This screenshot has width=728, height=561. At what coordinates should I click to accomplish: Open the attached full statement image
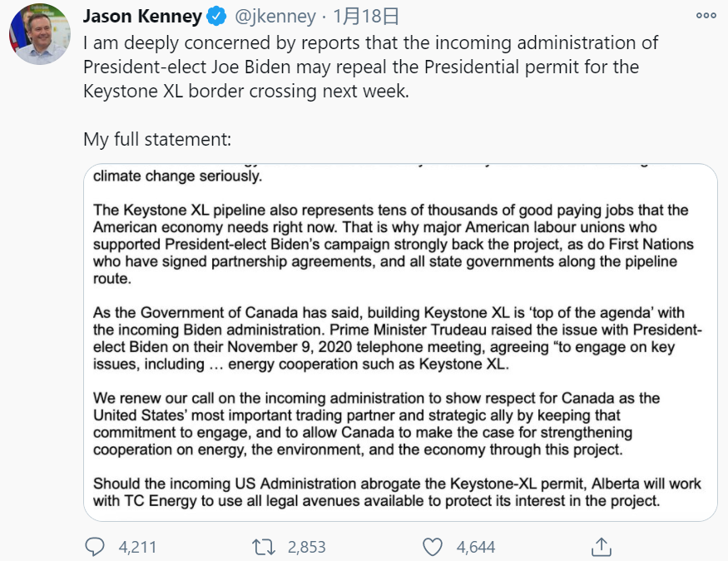click(x=400, y=342)
